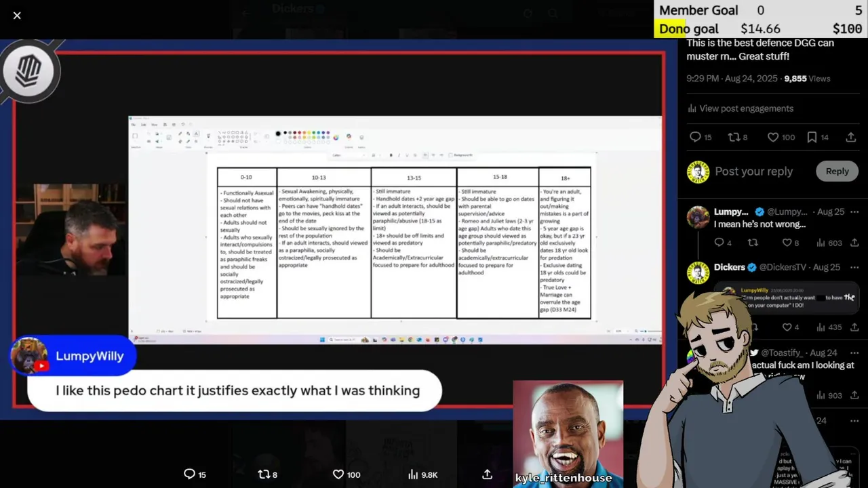Share Lumpy's comment

coord(854,243)
